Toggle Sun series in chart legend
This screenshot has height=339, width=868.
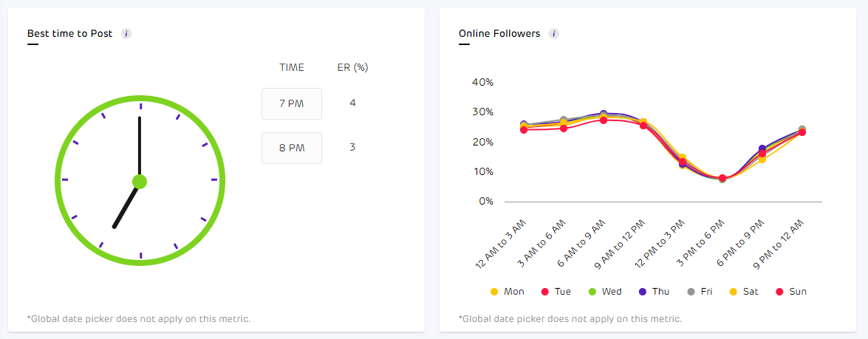tap(791, 292)
